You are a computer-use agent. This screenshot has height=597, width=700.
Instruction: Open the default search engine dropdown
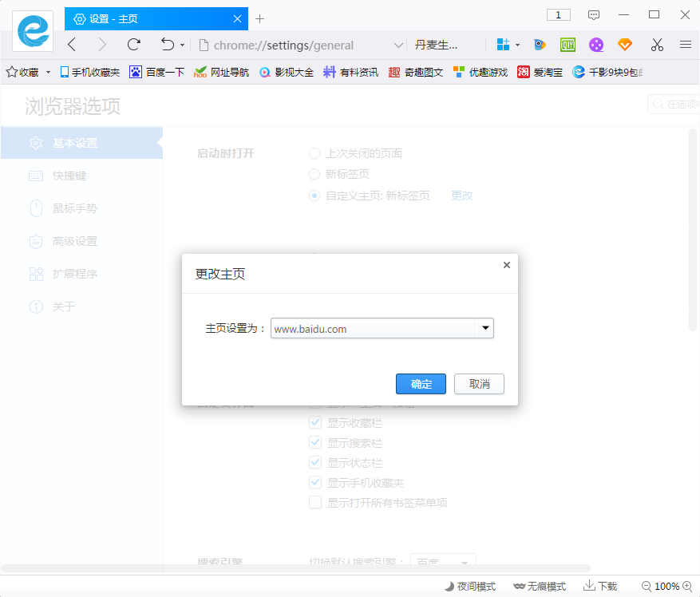443,561
